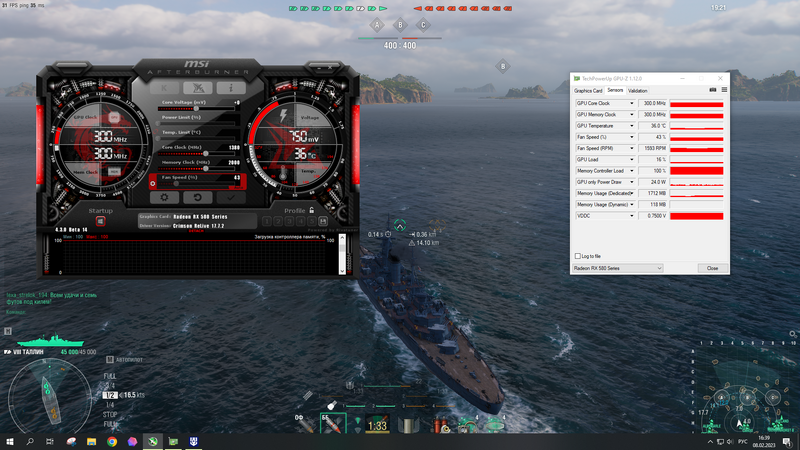
Task: Adjust the Core Clock slider in Afterburner
Action: point(196,154)
